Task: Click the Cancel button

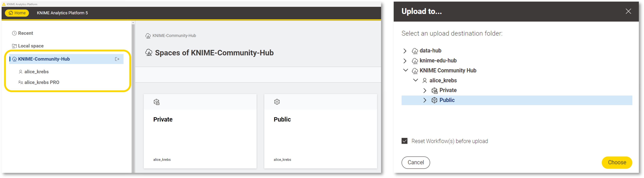Action: [416, 163]
